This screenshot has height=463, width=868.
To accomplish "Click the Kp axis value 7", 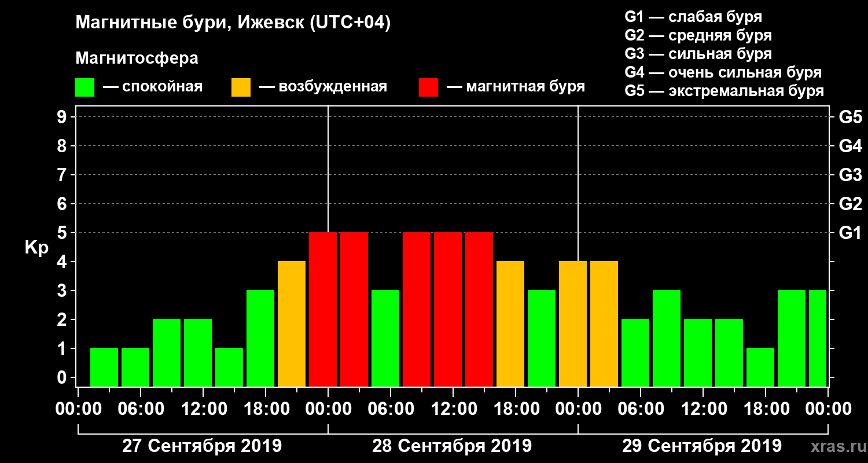I will pos(63,175).
